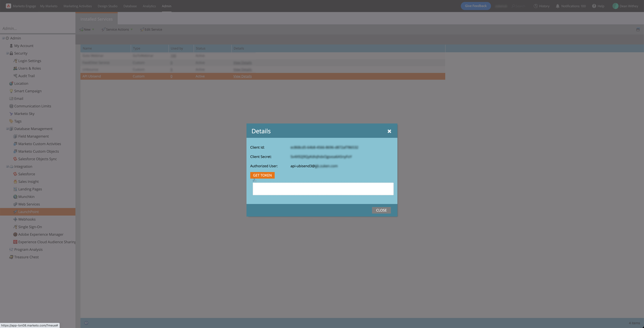The height and width of the screenshot is (328, 644).
Task: Select the Web Services tree item
Action: [x=29, y=204]
